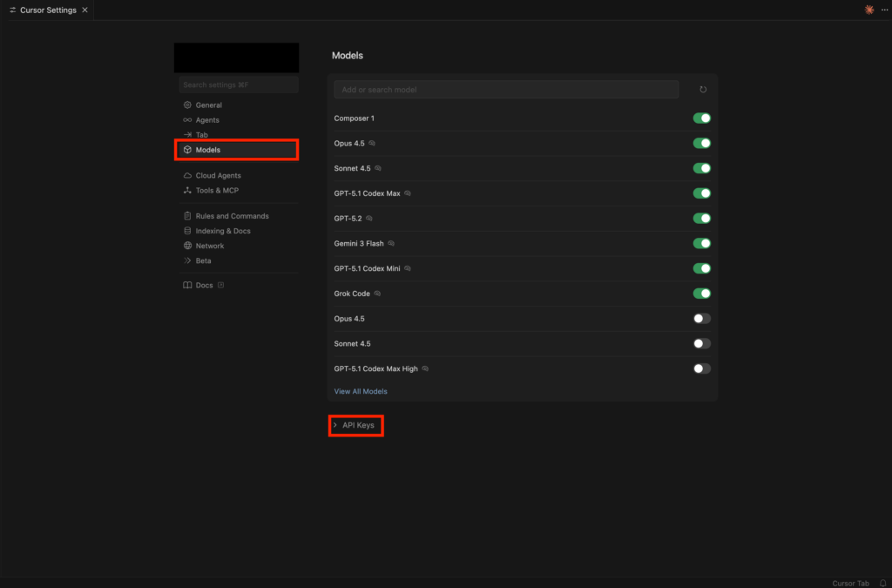The image size is (892, 588).
Task: Click the external link icon beside Docs
Action: point(220,285)
